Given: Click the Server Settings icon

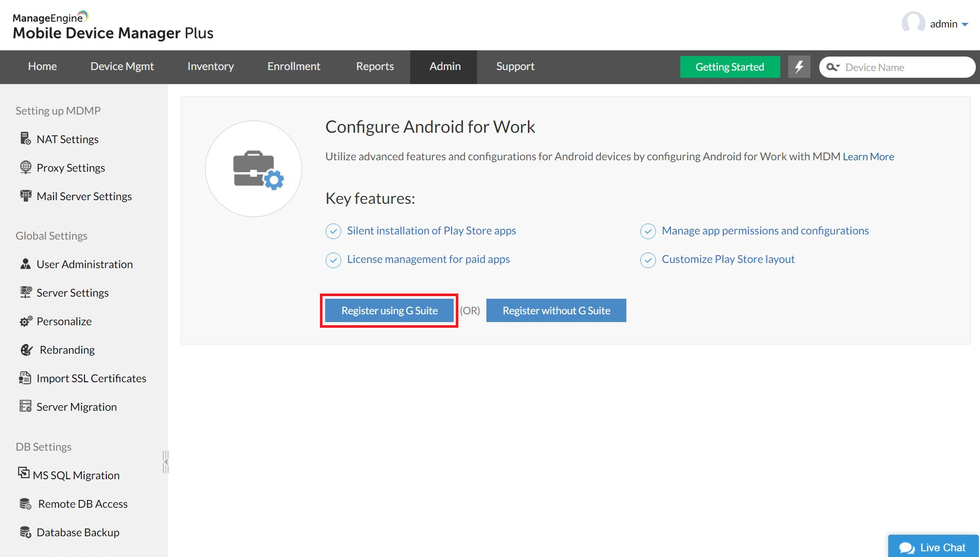Looking at the screenshot, I should click(x=25, y=292).
